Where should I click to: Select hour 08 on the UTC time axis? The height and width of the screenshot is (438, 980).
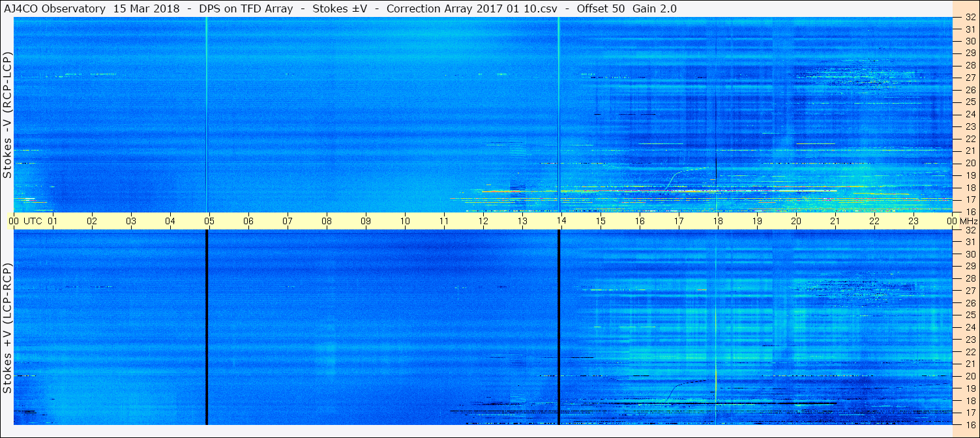pos(326,221)
